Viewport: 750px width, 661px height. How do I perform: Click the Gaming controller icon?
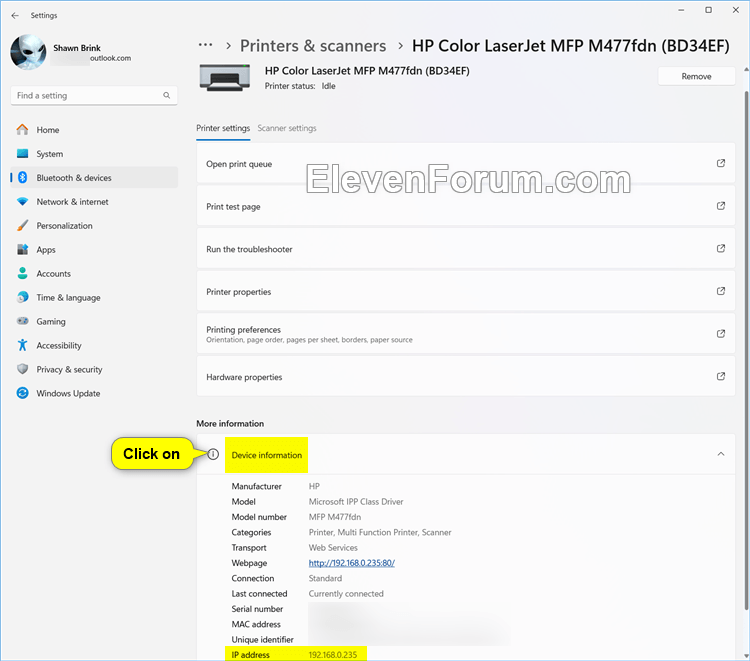[22, 321]
